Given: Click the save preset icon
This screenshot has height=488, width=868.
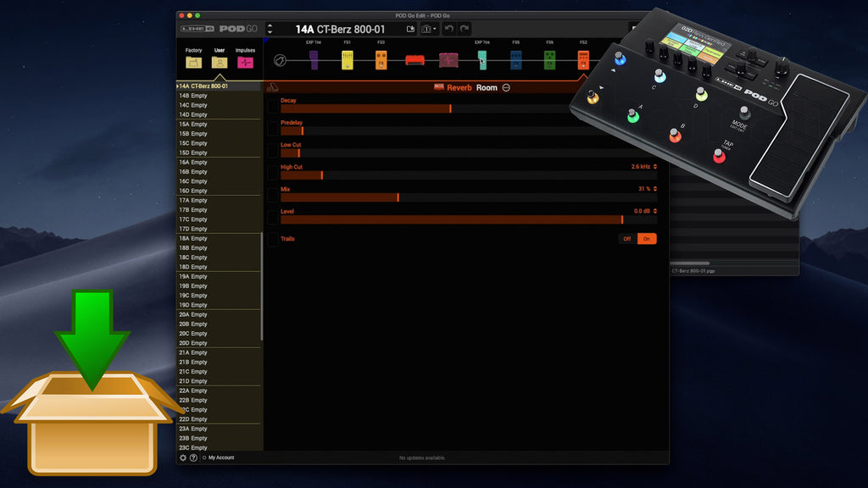Looking at the screenshot, I should (411, 29).
